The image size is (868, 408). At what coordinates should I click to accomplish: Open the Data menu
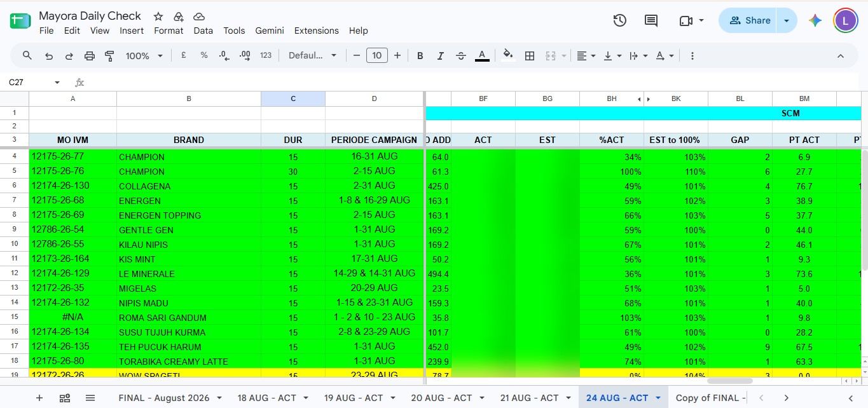(x=203, y=31)
